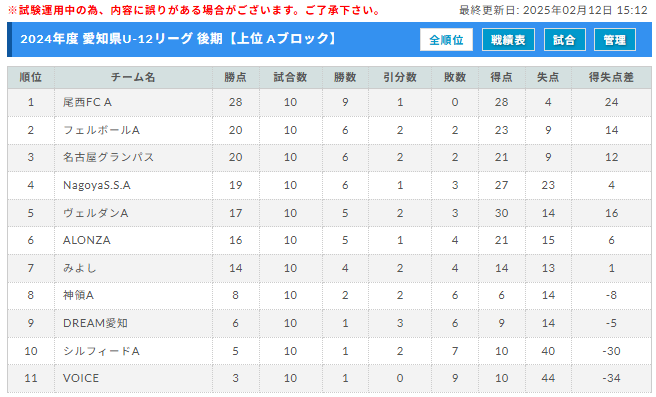Image resolution: width=656 pixels, height=397 pixels.
Task: Select team VOICE
Action: (81, 378)
